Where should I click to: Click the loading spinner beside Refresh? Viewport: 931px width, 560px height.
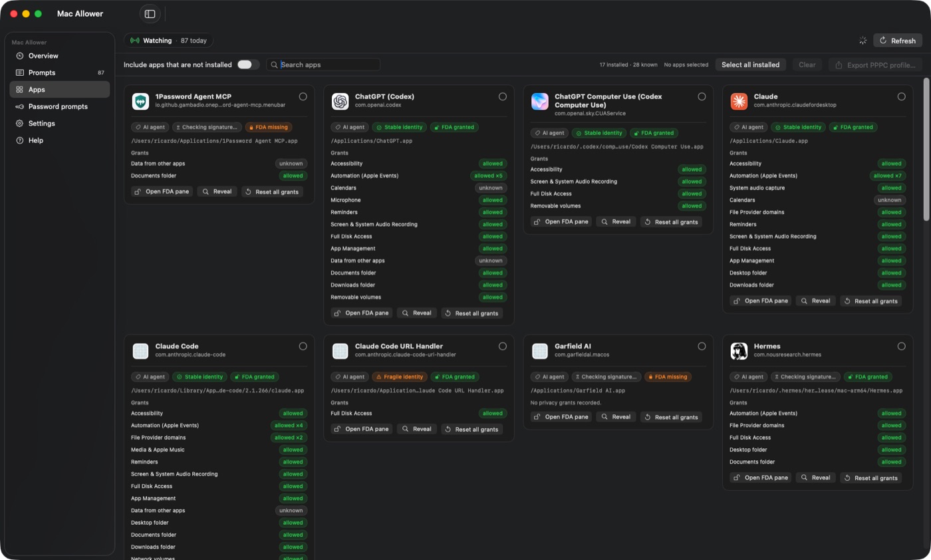pyautogui.click(x=863, y=41)
